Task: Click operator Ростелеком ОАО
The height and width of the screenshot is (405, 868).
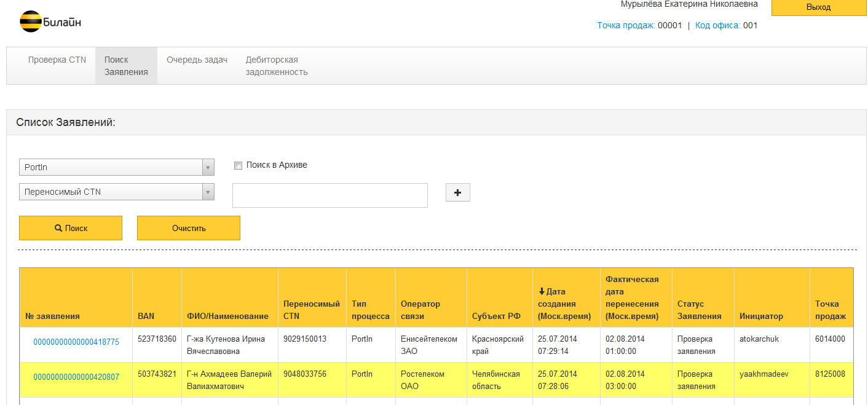Action: pos(422,380)
